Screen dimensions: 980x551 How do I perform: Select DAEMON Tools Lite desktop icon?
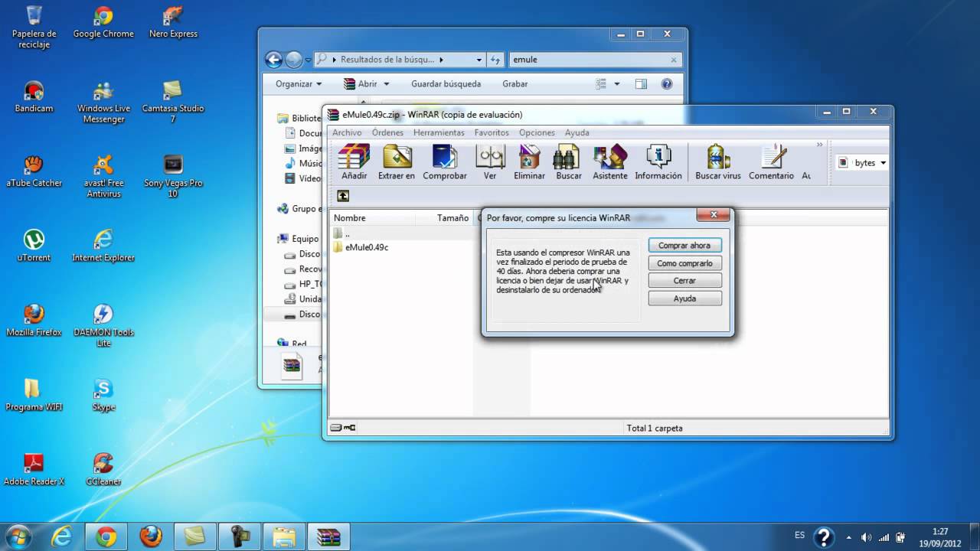pos(103,325)
